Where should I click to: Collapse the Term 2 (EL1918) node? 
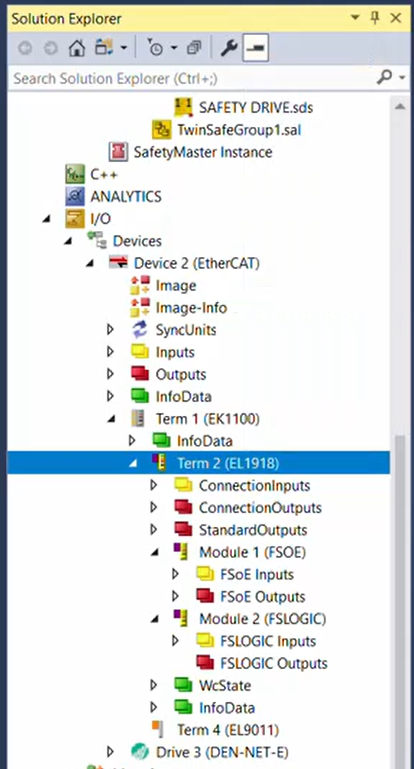pyautogui.click(x=132, y=463)
